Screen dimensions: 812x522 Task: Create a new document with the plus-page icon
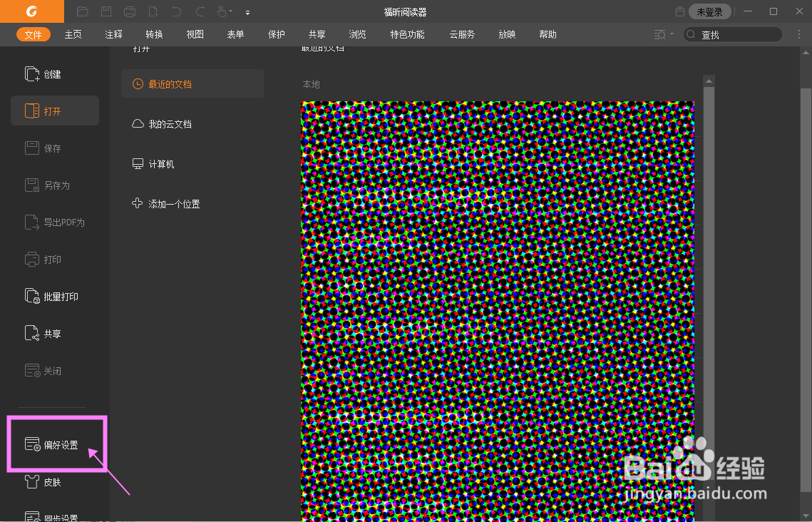click(151, 11)
